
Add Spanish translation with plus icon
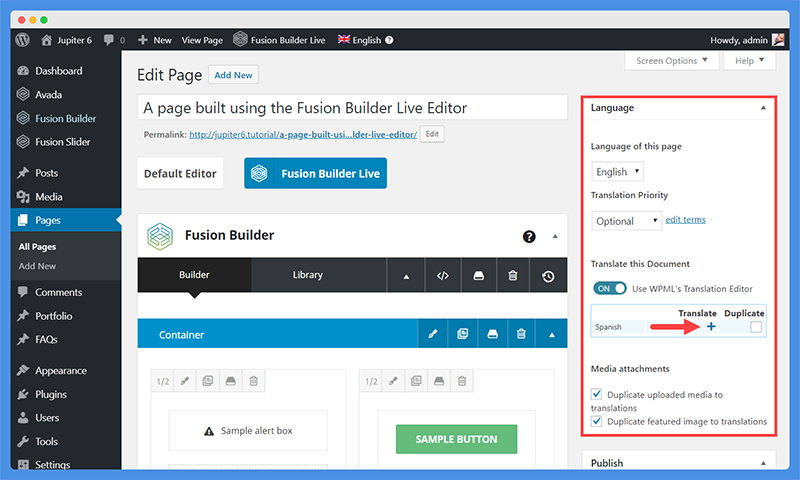pyautogui.click(x=711, y=326)
